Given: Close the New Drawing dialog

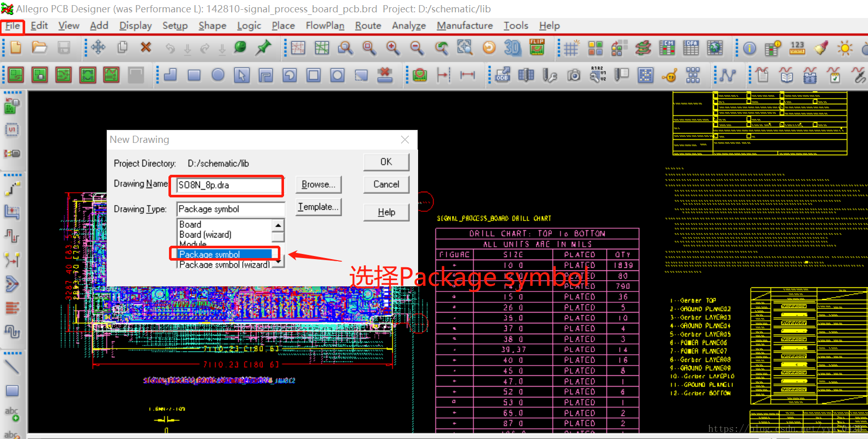Looking at the screenshot, I should coord(405,140).
